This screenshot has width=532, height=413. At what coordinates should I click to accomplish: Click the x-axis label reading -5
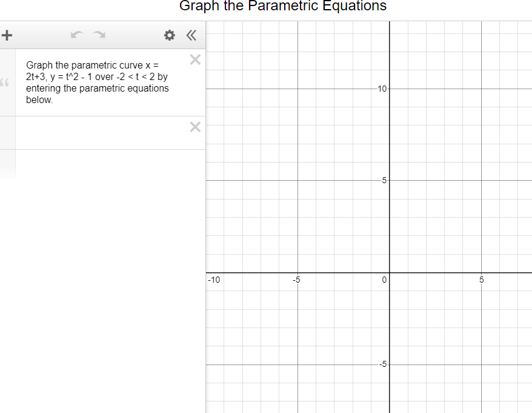click(296, 280)
